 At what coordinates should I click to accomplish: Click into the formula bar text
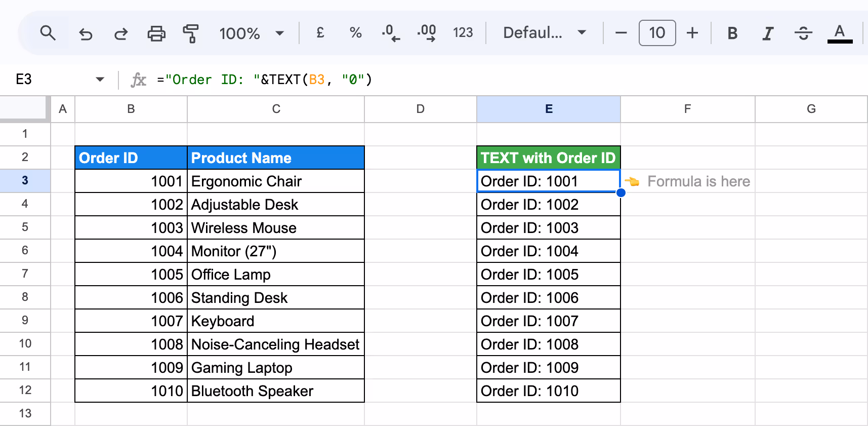click(265, 80)
